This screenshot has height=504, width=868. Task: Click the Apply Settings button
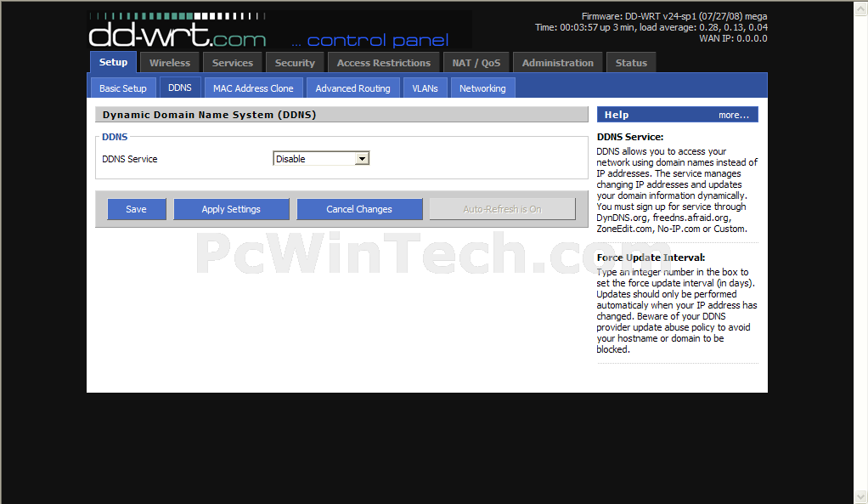[x=231, y=209]
